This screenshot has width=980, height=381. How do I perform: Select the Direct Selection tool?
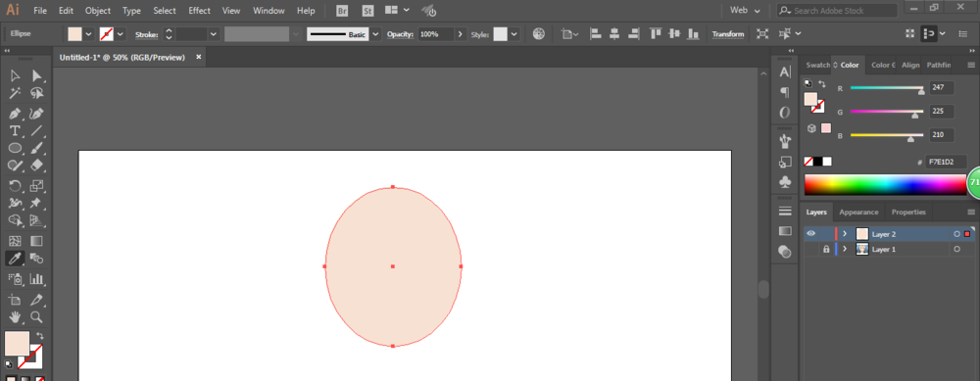[x=36, y=76]
